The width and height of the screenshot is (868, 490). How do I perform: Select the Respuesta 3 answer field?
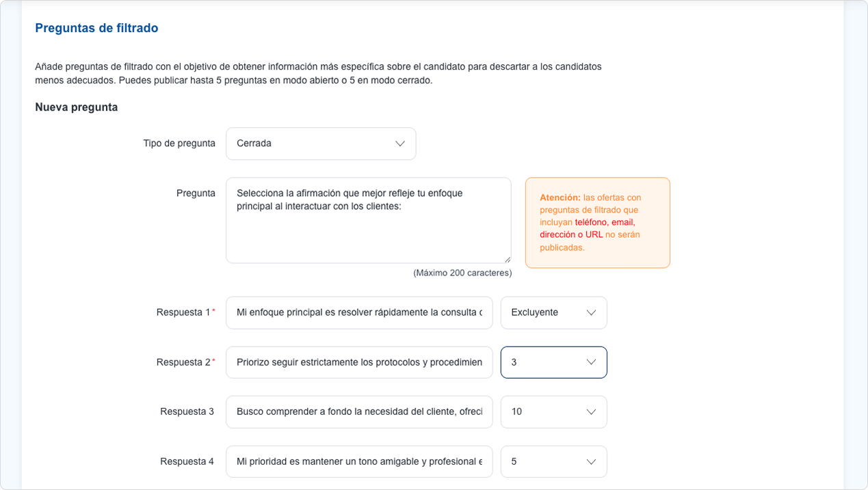coord(359,411)
